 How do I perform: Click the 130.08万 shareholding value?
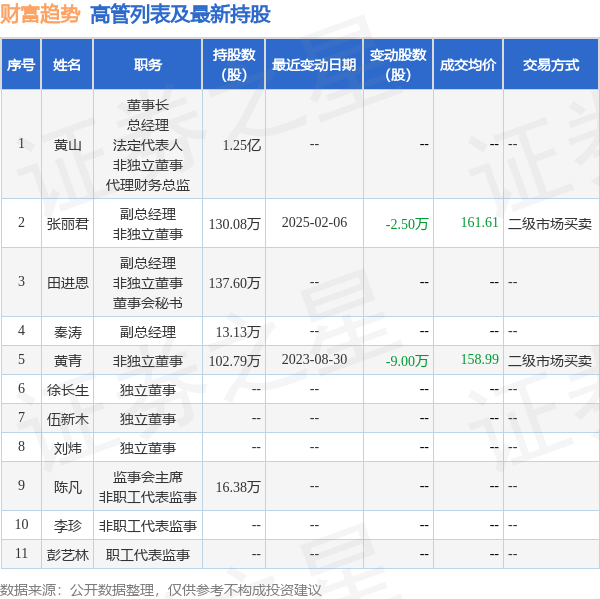pyautogui.click(x=235, y=224)
